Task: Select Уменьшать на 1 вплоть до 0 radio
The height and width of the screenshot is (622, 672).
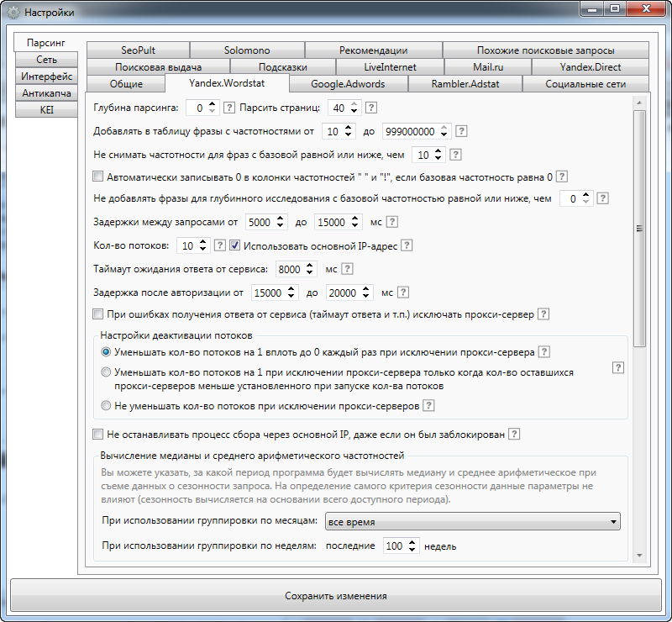Action: [106, 352]
